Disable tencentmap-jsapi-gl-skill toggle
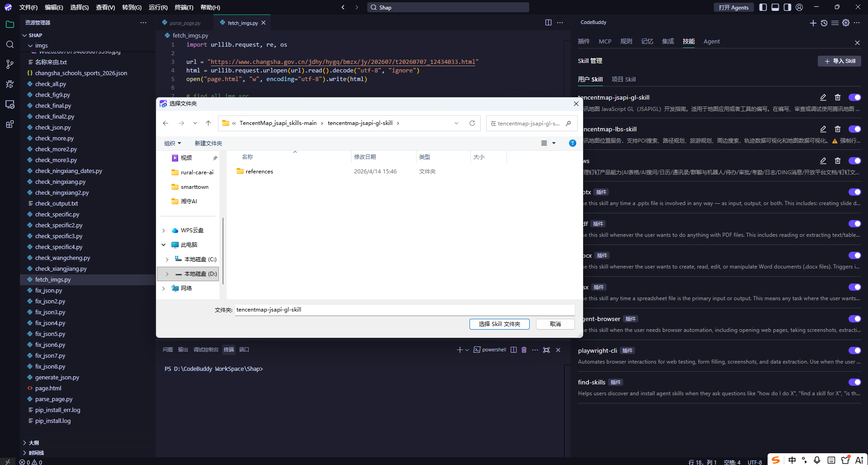The height and width of the screenshot is (465, 868). tap(854, 97)
